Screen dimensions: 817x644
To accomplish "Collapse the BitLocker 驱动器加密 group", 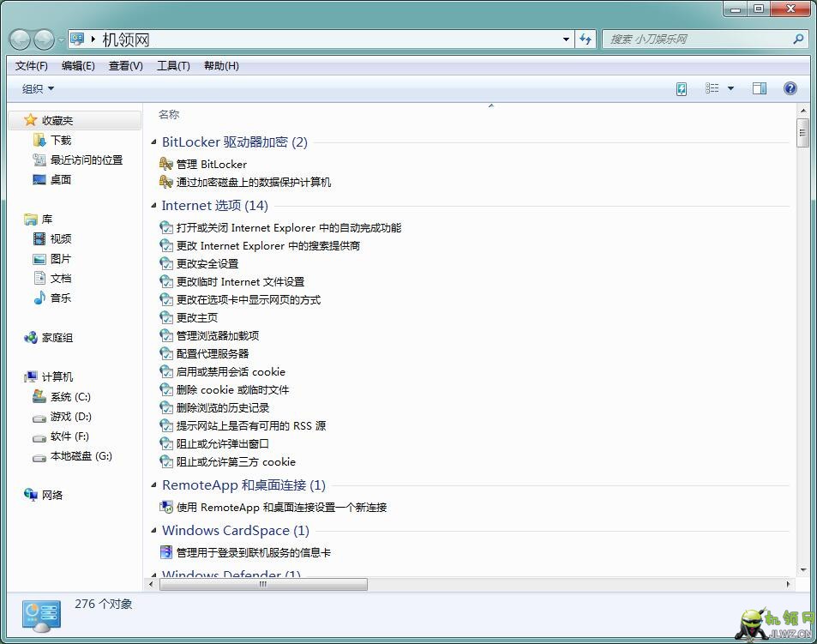I will 153,141.
